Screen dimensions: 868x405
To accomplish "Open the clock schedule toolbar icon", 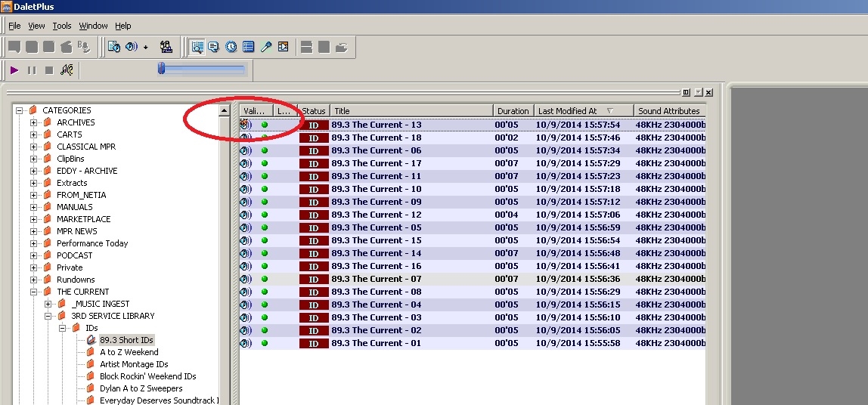I will [231, 47].
